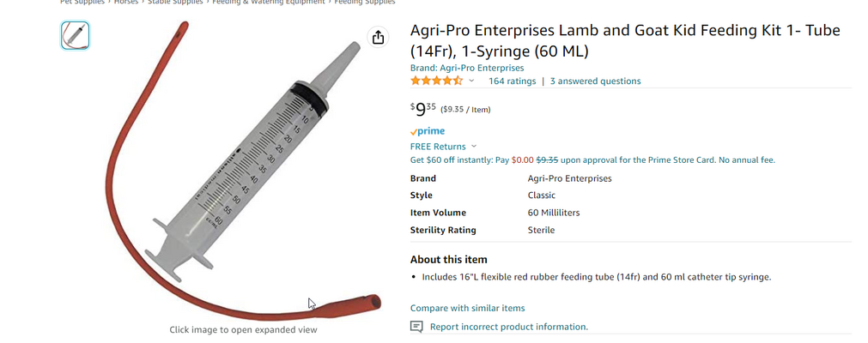The height and width of the screenshot is (343, 868).
Task: Navigate to the Horses breadcrumb category
Action: coord(126,3)
